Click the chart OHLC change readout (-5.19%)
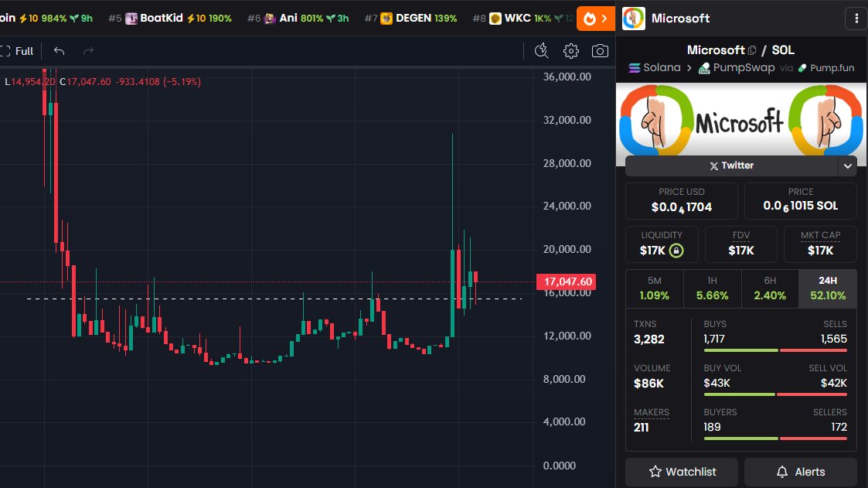 pyautogui.click(x=182, y=81)
